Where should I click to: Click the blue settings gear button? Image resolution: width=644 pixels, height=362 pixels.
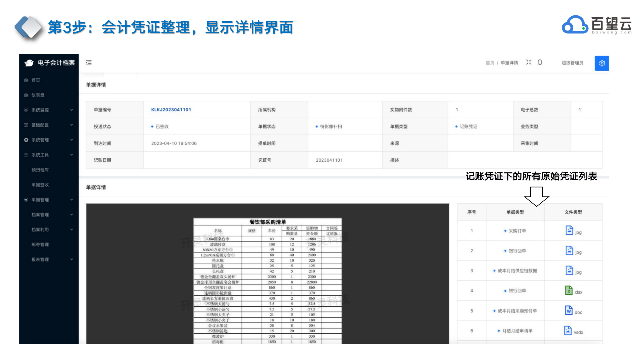click(x=601, y=63)
